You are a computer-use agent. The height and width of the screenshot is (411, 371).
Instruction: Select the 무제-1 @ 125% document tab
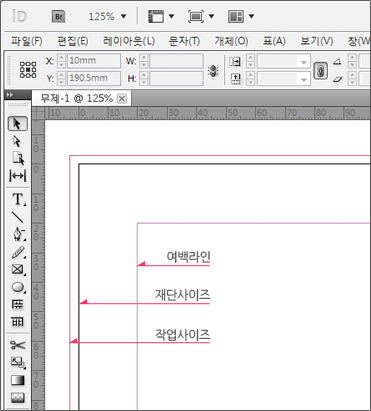click(76, 98)
